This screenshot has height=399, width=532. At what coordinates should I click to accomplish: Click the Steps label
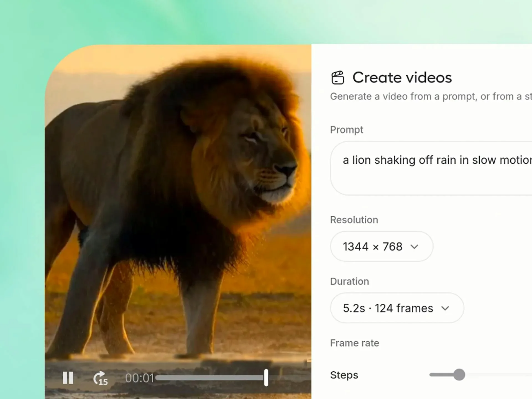coord(344,375)
